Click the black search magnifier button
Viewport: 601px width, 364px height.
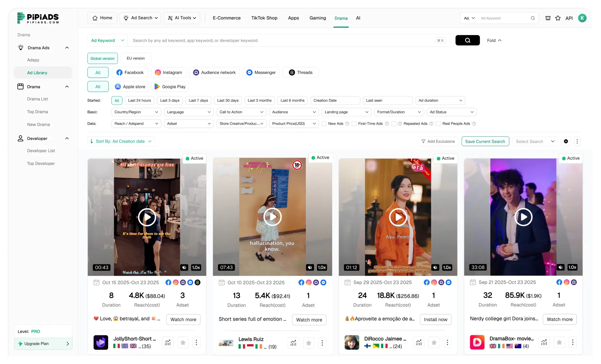(x=467, y=40)
